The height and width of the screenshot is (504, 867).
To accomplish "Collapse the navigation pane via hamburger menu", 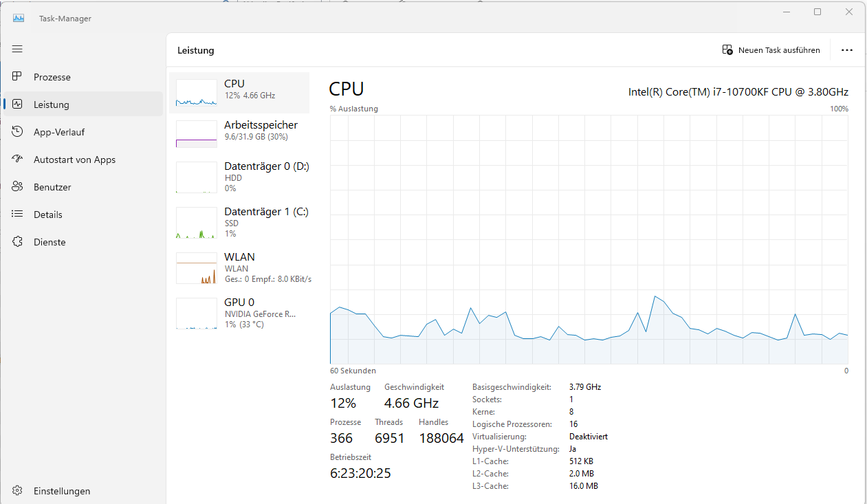I will click(x=17, y=49).
